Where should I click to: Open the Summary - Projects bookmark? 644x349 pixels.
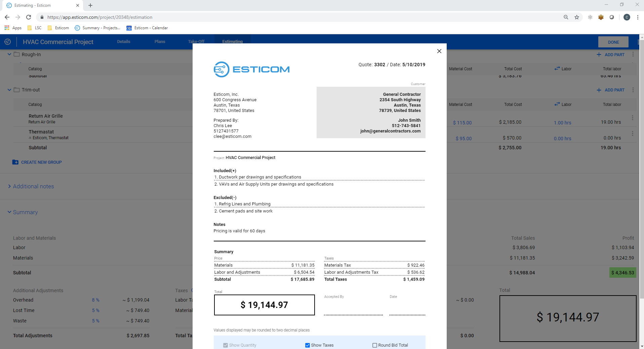pos(97,28)
